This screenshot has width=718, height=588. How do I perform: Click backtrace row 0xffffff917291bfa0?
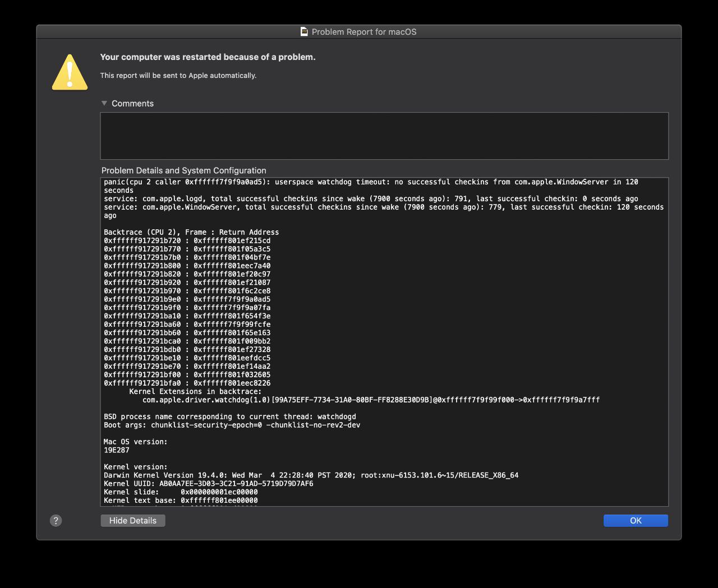tap(187, 383)
